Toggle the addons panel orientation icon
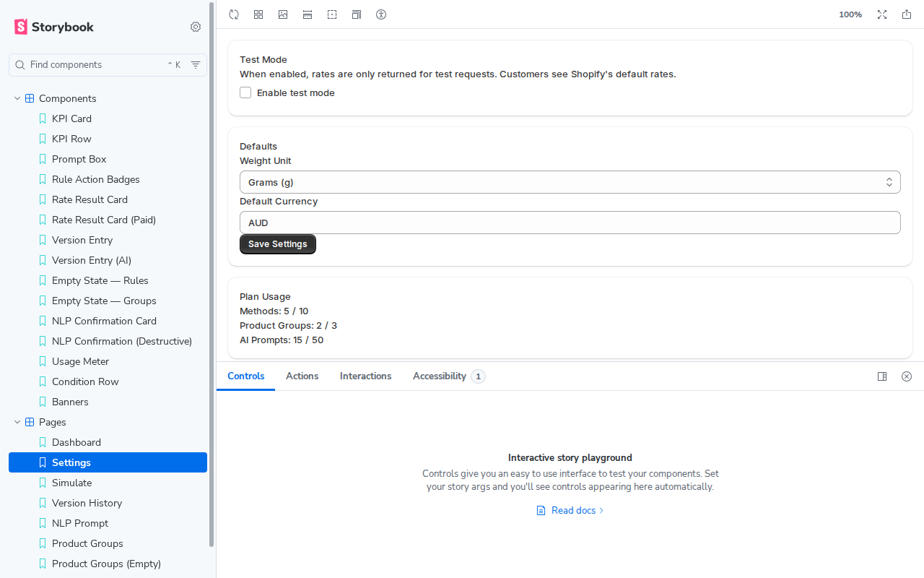 (882, 376)
